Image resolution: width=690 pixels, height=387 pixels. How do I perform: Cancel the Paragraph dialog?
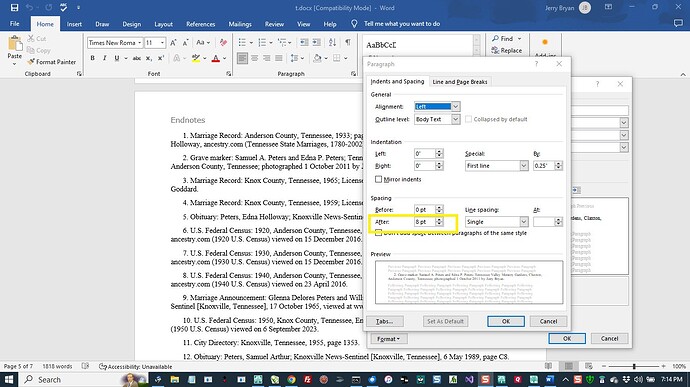coord(548,321)
